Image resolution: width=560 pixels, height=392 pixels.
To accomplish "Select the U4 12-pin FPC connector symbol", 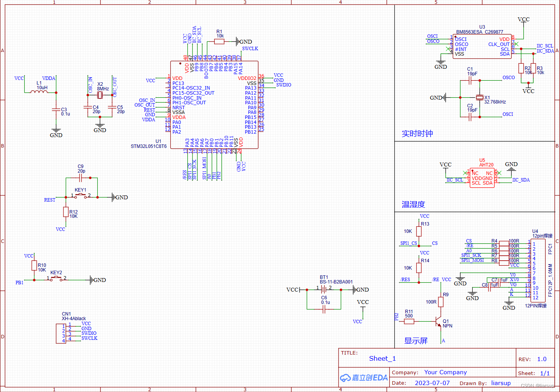I will point(538,270).
